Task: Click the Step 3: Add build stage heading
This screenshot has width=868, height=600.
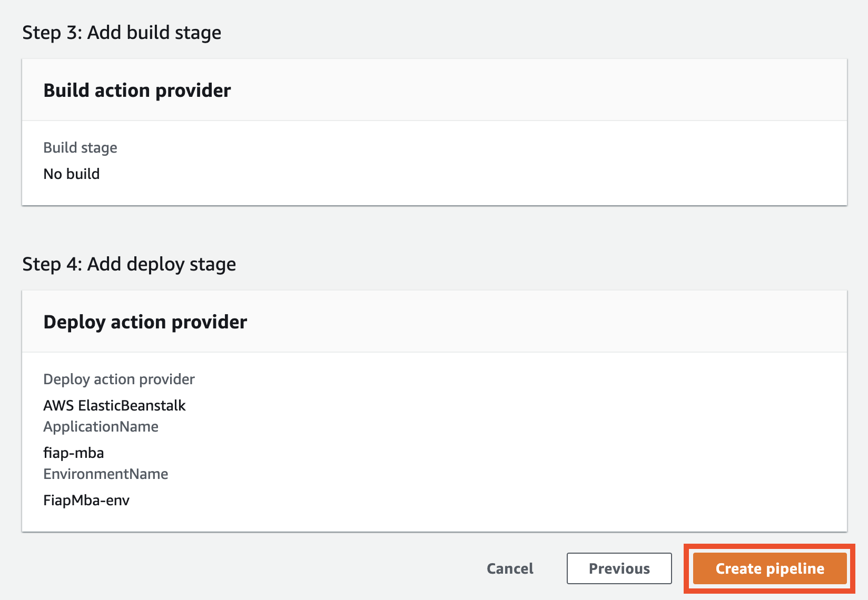Action: point(122,33)
